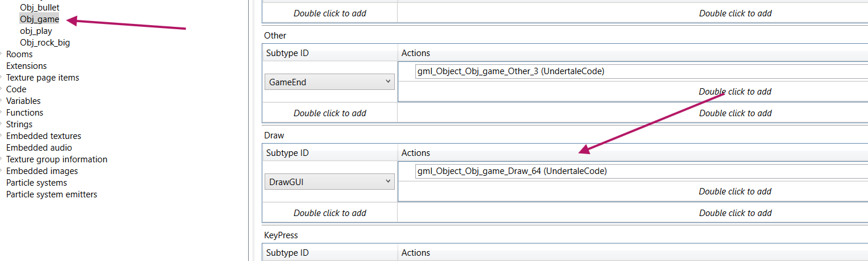The image size is (868, 261).
Task: Open obj_play object in the tree
Action: click(36, 31)
